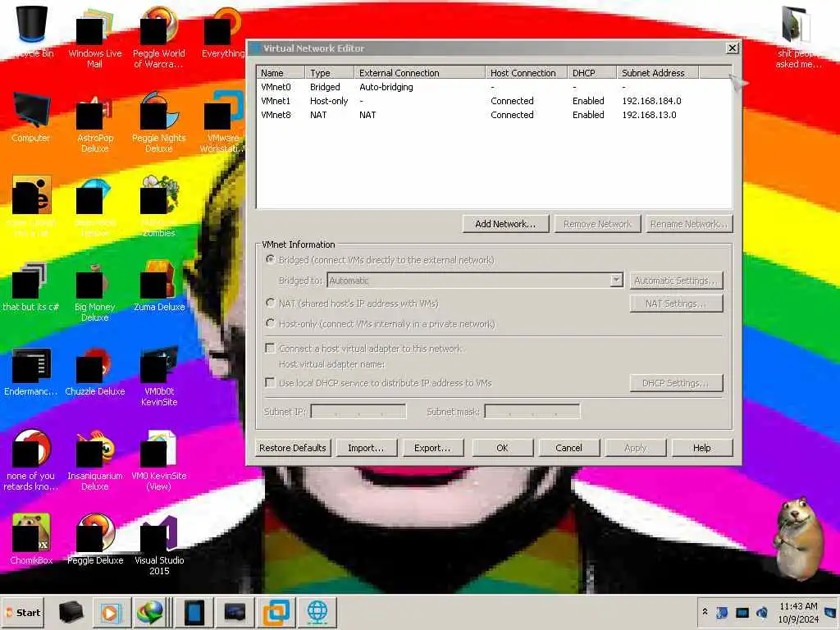The height and width of the screenshot is (630, 840).
Task: Click the Export... button
Action: [433, 448]
